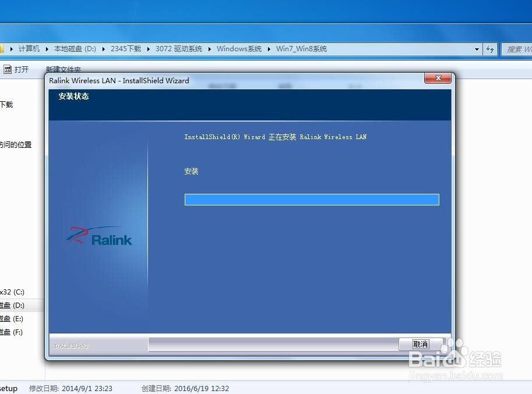Screen dimensions: 532x394
Task: Click 安装状态 header text in wizard
Action: point(73,96)
